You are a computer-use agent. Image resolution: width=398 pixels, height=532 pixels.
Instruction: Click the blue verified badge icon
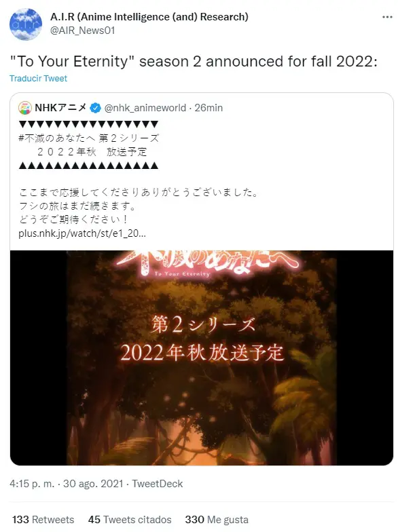point(95,109)
